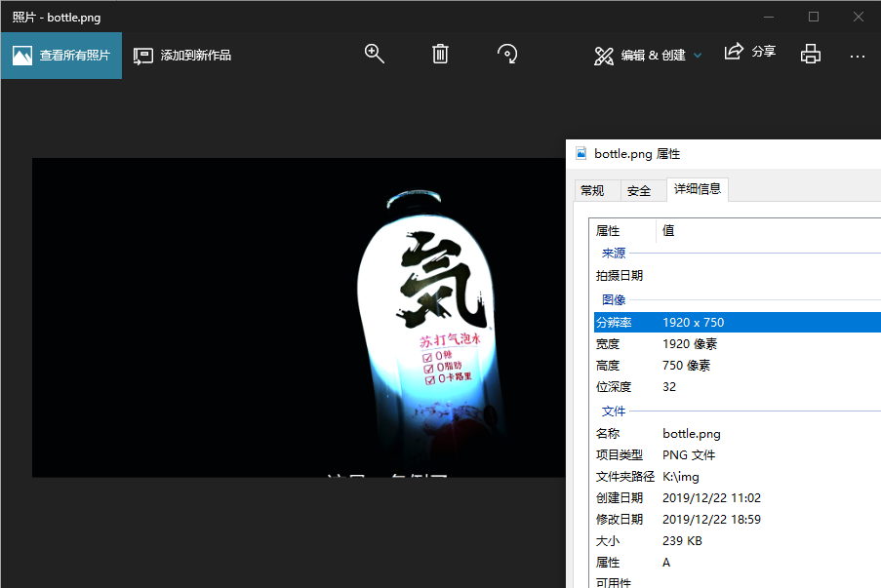Select the 分辨率 1920 x 750 row
Image resolution: width=881 pixels, height=588 pixels.
coord(738,323)
